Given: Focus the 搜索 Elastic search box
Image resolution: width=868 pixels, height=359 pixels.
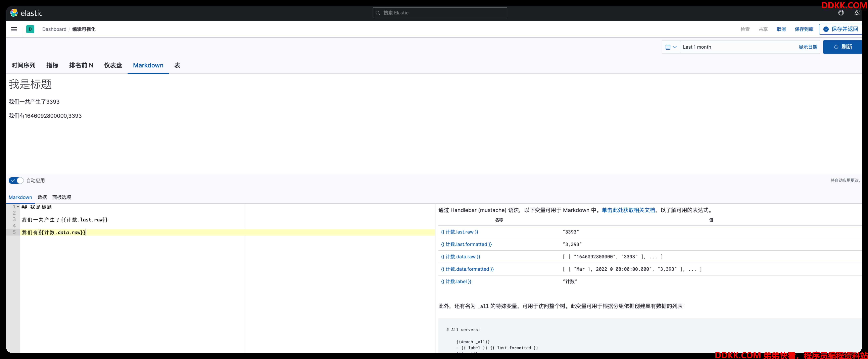Looking at the screenshot, I should [x=440, y=13].
